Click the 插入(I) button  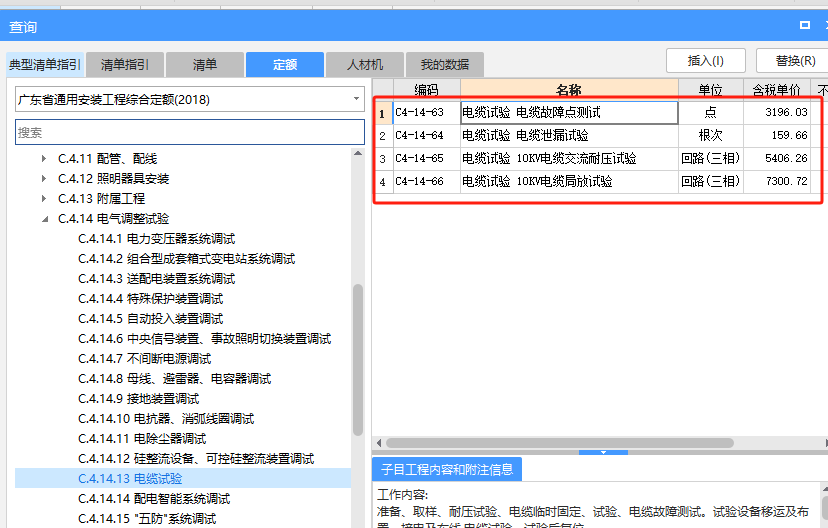(705, 61)
